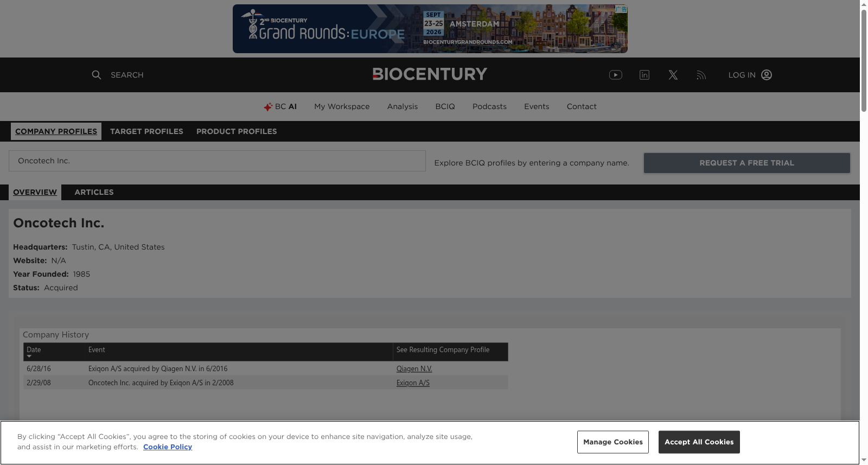This screenshot has width=868, height=465.
Task: Click 'Exiqon A/S acquired by Qiagen' event
Action: pyautogui.click(x=158, y=368)
